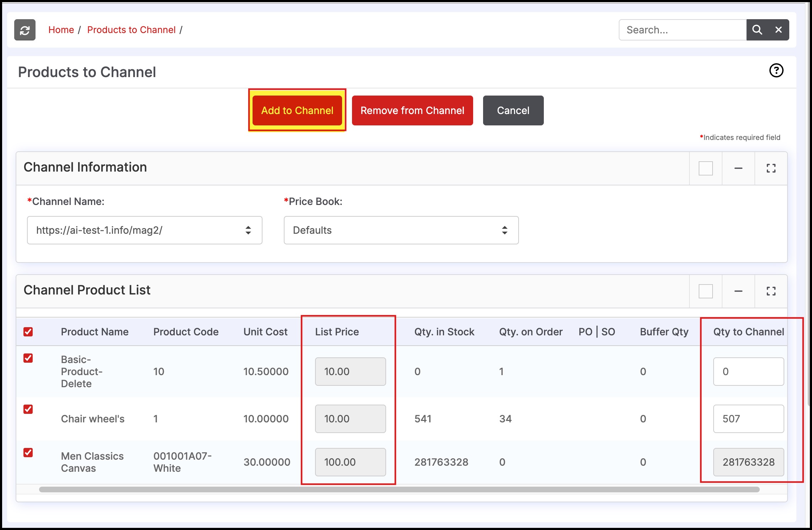
Task: Edit Qty to Channel for Basic-Product-Delete
Action: coord(748,372)
